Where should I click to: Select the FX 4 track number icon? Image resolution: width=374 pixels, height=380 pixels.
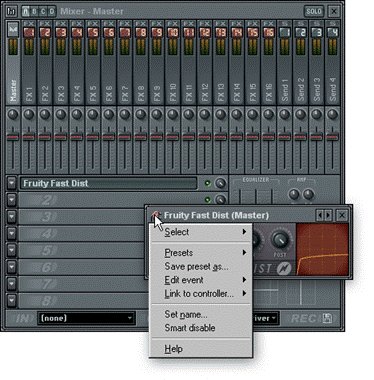[x=77, y=32]
